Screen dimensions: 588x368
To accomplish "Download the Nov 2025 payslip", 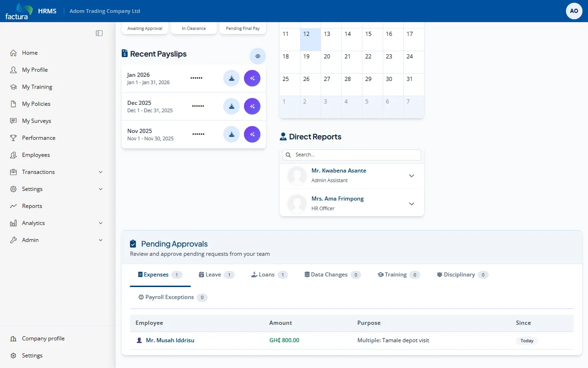I will 232,134.
